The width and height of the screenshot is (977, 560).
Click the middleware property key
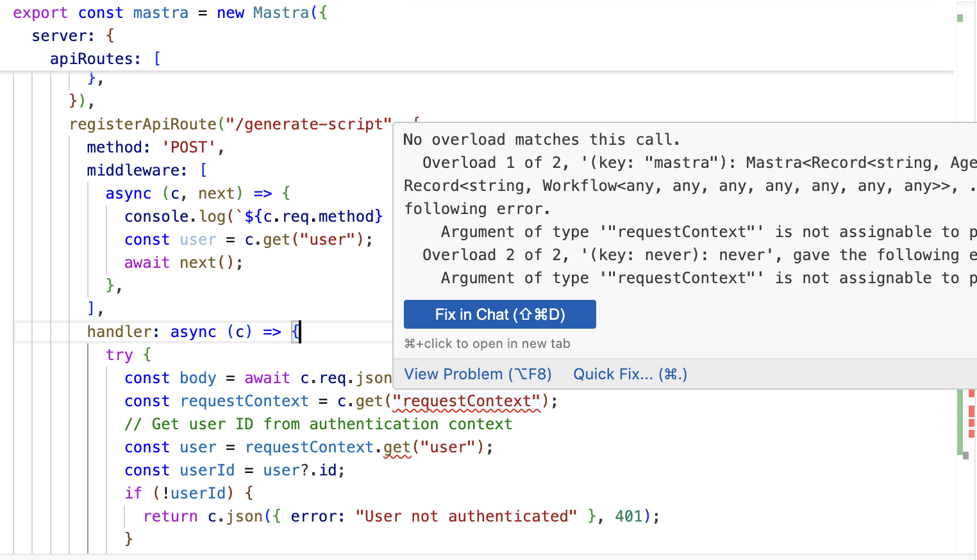point(133,170)
